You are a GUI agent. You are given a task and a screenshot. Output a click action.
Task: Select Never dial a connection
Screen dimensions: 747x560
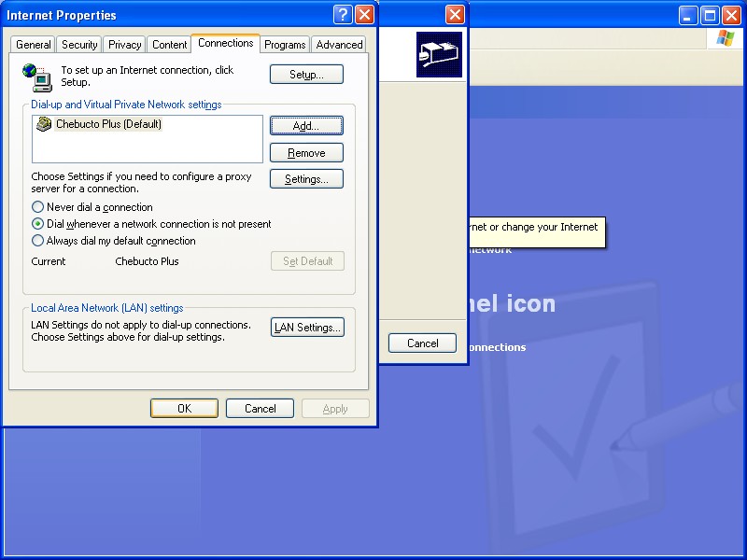point(38,207)
